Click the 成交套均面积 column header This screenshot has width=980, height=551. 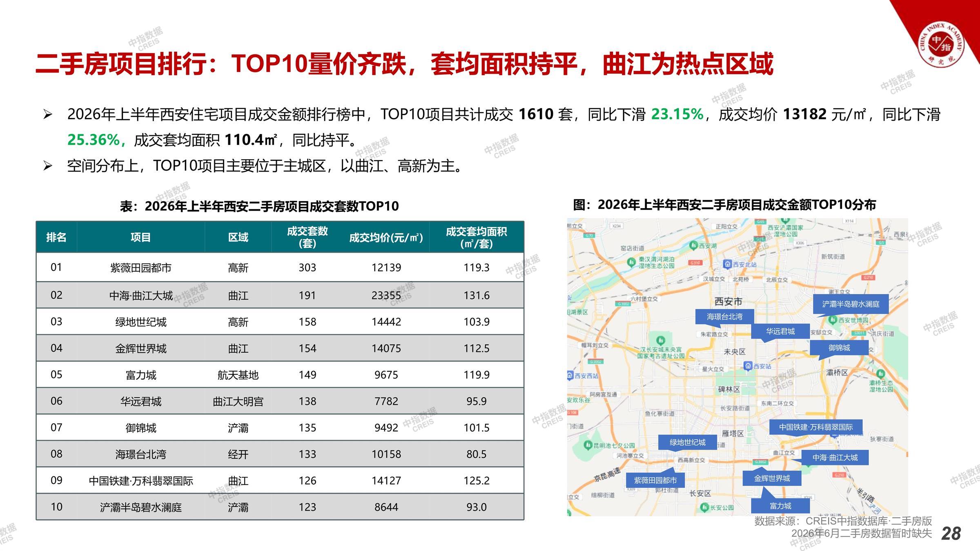click(477, 237)
